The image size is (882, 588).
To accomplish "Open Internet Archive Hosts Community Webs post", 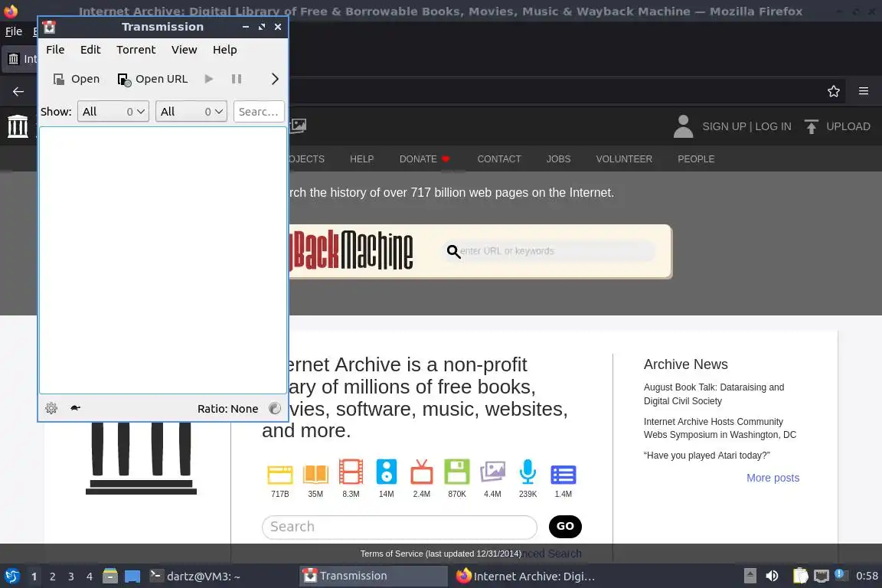I will pyautogui.click(x=720, y=428).
